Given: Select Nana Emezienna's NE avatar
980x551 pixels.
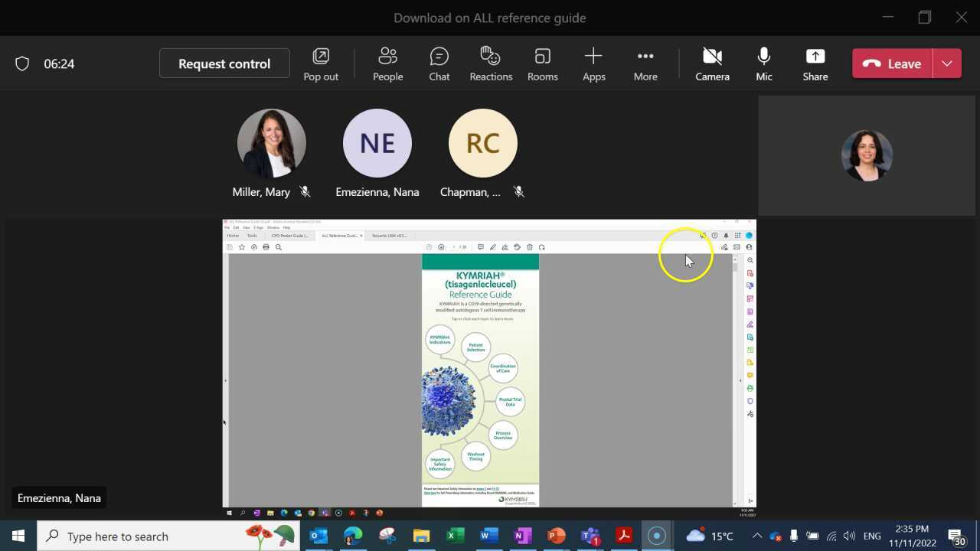Looking at the screenshot, I should (x=377, y=143).
